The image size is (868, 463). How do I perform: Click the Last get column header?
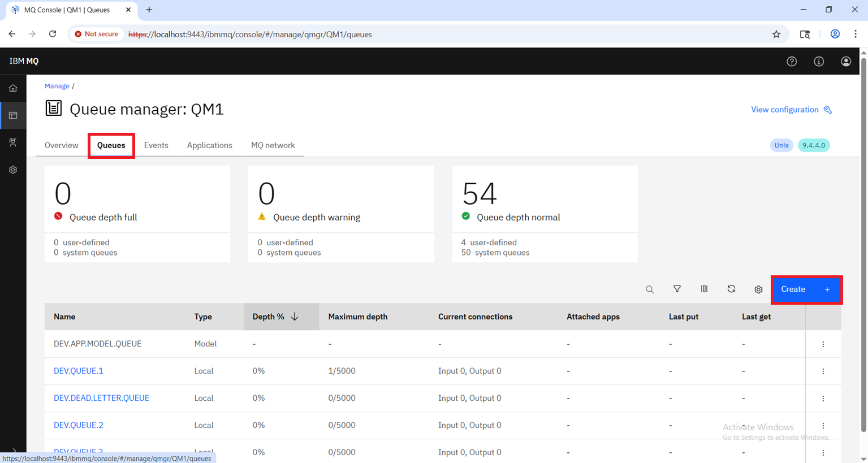[757, 317]
